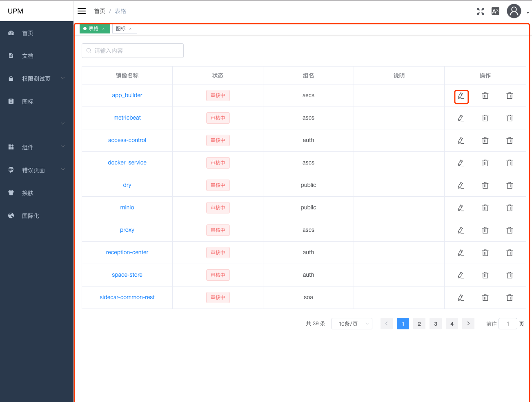Expand the unlabeled sidebar submenu chevron
This screenshot has width=532, height=402.
[63, 123]
